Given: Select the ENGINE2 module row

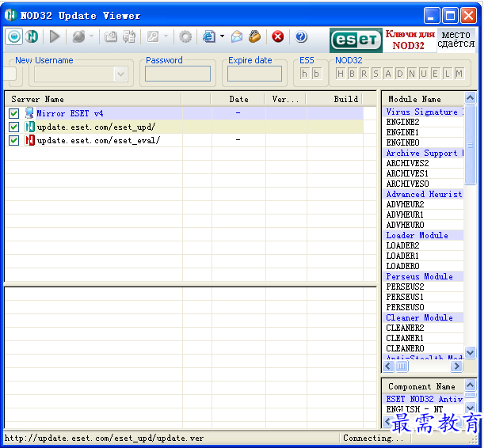Looking at the screenshot, I should (x=423, y=122).
